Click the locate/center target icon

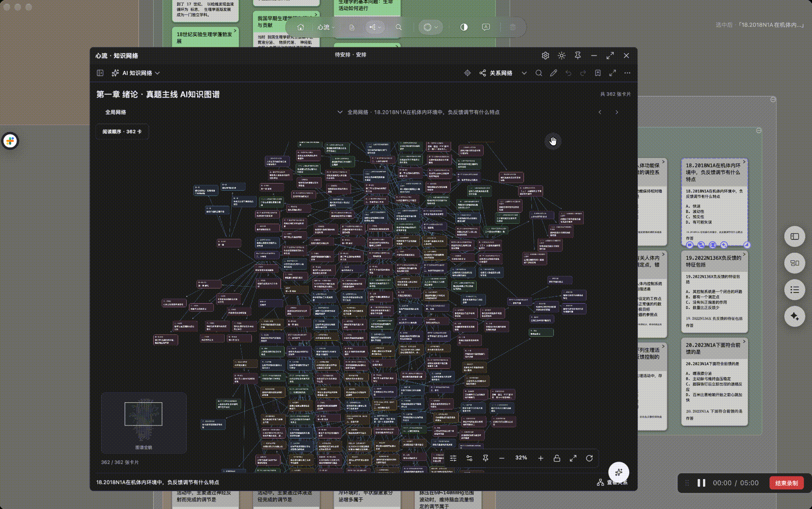tap(467, 73)
